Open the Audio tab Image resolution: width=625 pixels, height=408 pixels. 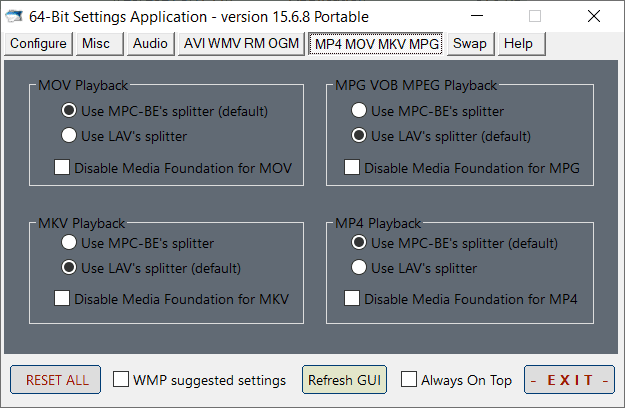click(x=150, y=44)
